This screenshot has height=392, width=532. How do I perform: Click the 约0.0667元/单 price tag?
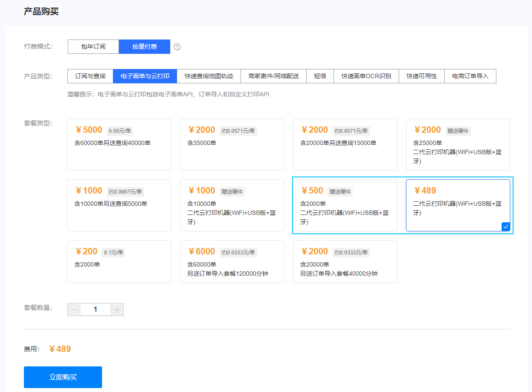point(126,191)
